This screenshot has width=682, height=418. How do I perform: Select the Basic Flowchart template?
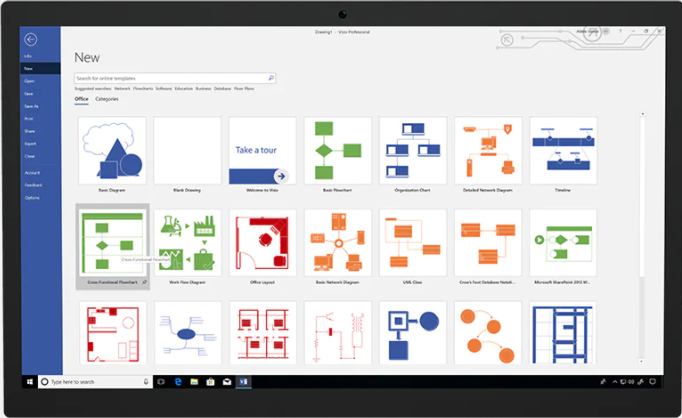tap(338, 150)
